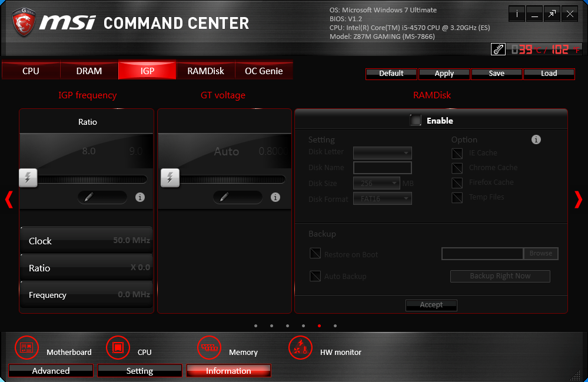Image resolution: width=588 pixels, height=382 pixels.
Task: Open the info button in title bar
Action: pyautogui.click(x=517, y=14)
